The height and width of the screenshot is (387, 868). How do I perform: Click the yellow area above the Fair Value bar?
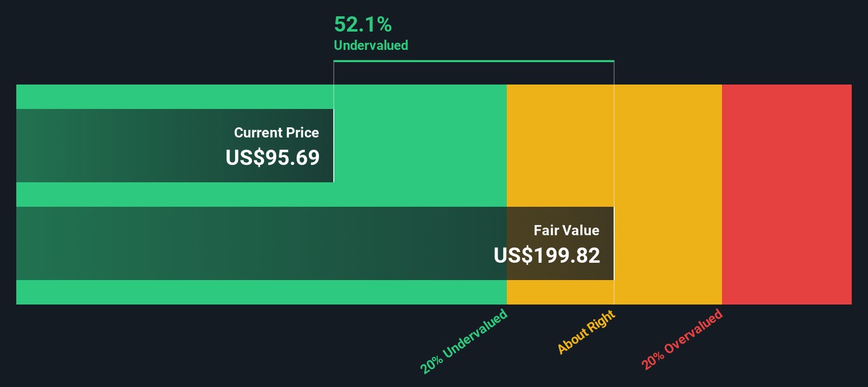coord(559,145)
